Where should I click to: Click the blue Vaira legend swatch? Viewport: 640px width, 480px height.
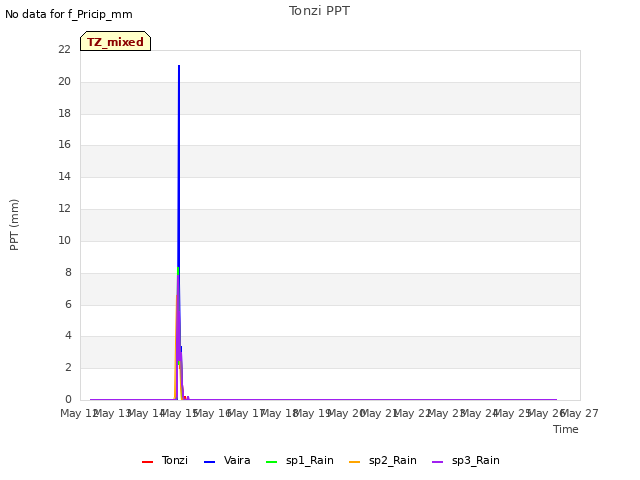(209, 462)
